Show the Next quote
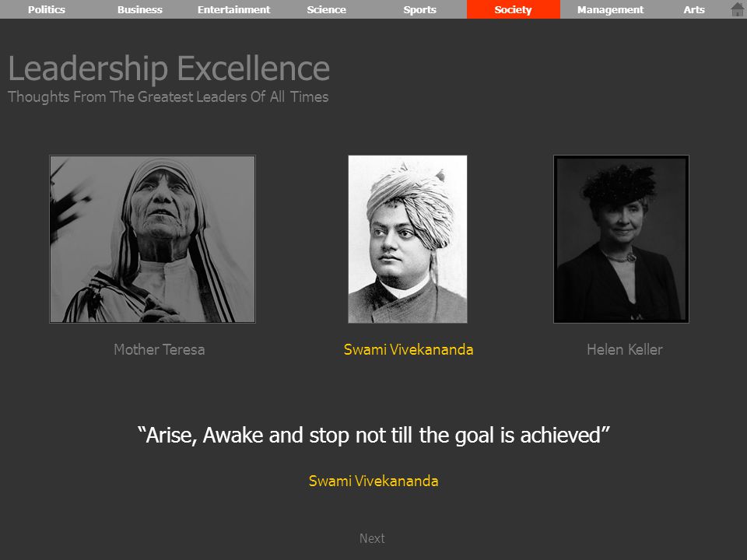Image resolution: width=747 pixels, height=560 pixels. 372,538
